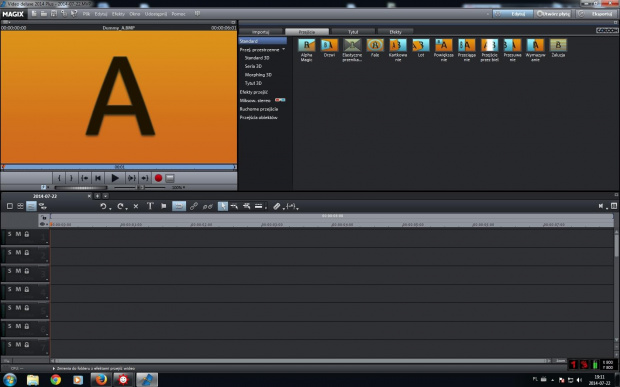620x387 pixels.
Task: Open the zoom percentage dropdown below preview
Action: coord(178,187)
